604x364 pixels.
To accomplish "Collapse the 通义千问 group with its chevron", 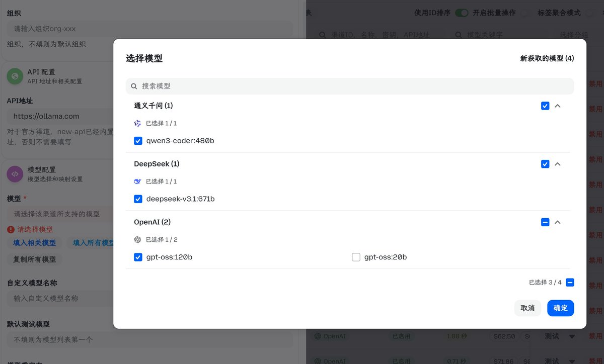I will coord(558,106).
